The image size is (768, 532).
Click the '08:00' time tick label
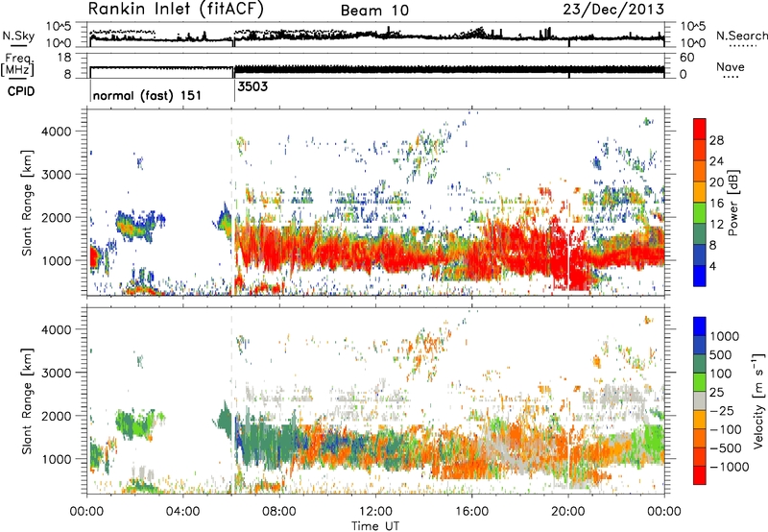pyautogui.click(x=279, y=512)
